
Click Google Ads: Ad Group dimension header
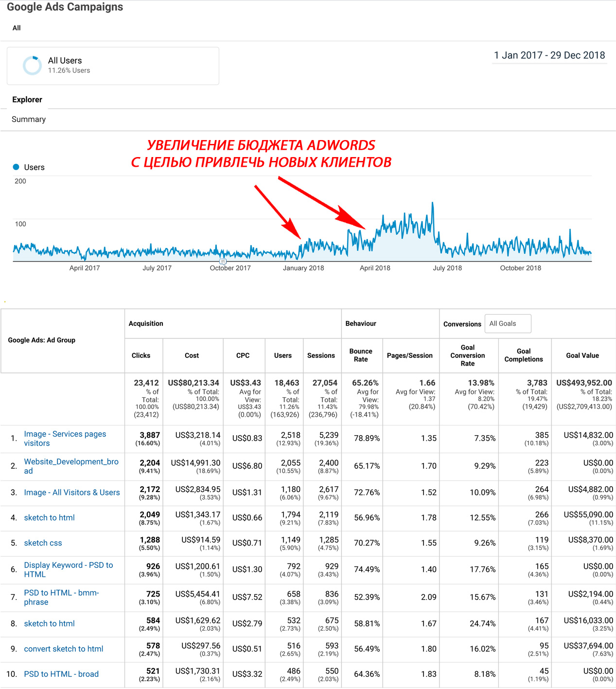pyautogui.click(x=42, y=340)
